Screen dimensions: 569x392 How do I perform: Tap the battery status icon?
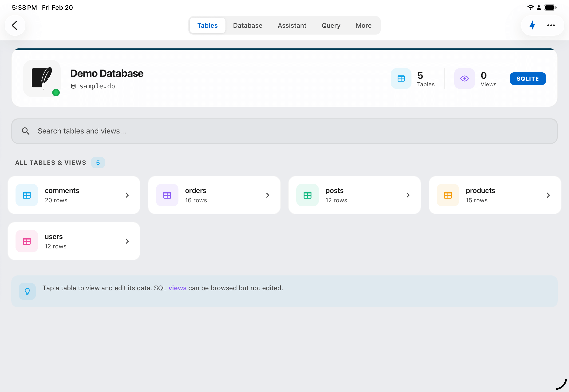(550, 7)
